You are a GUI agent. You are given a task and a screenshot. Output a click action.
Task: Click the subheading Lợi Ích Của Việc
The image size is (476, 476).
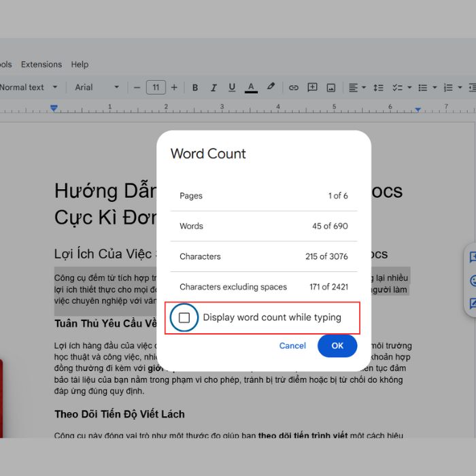tap(103, 254)
